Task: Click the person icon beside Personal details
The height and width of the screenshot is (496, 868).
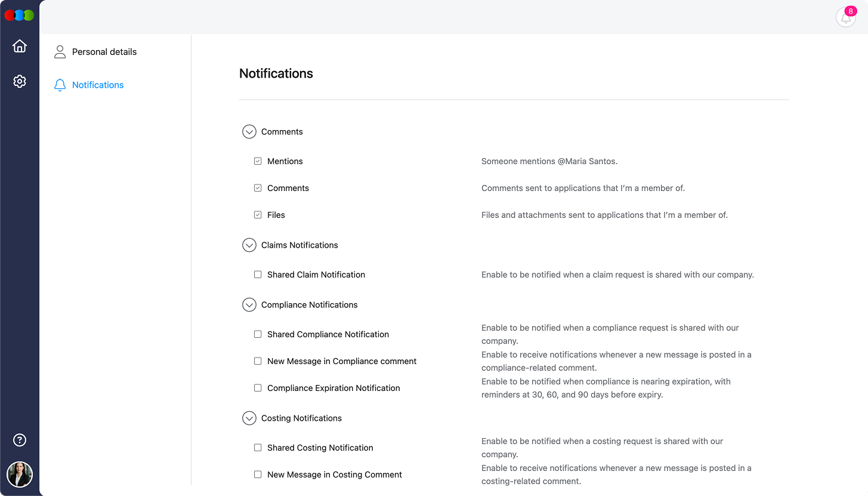Action: point(60,51)
